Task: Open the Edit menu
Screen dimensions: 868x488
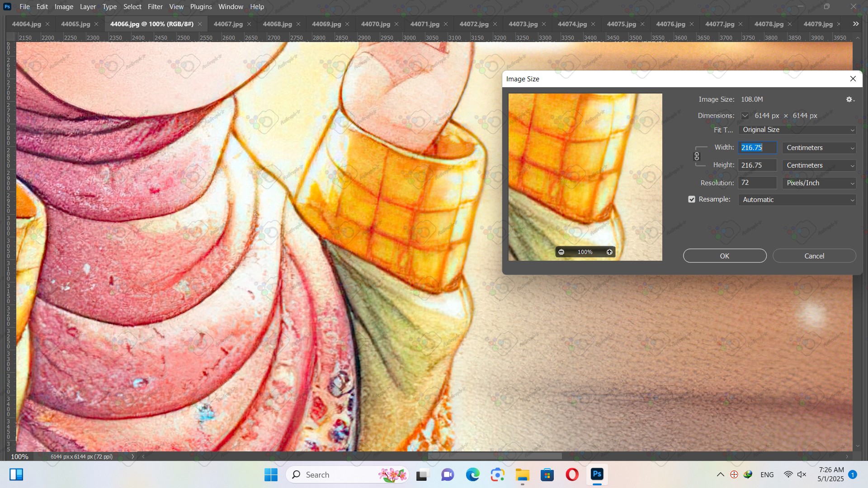Action: point(42,7)
